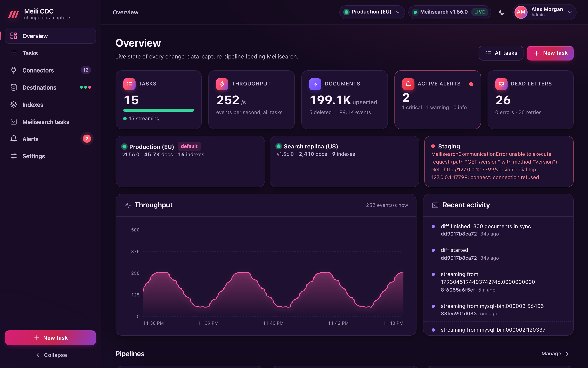588x368 pixels.
Task: Click the sidebar New task button
Action: pos(50,338)
